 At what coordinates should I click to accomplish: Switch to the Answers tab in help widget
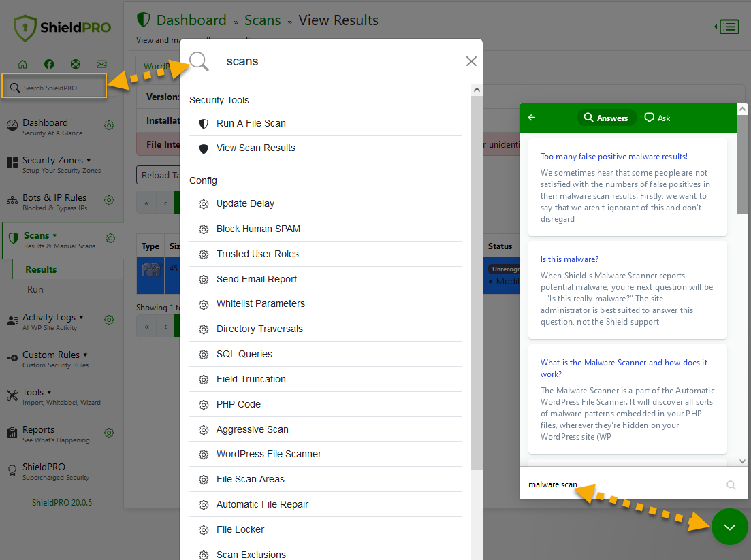tap(606, 118)
